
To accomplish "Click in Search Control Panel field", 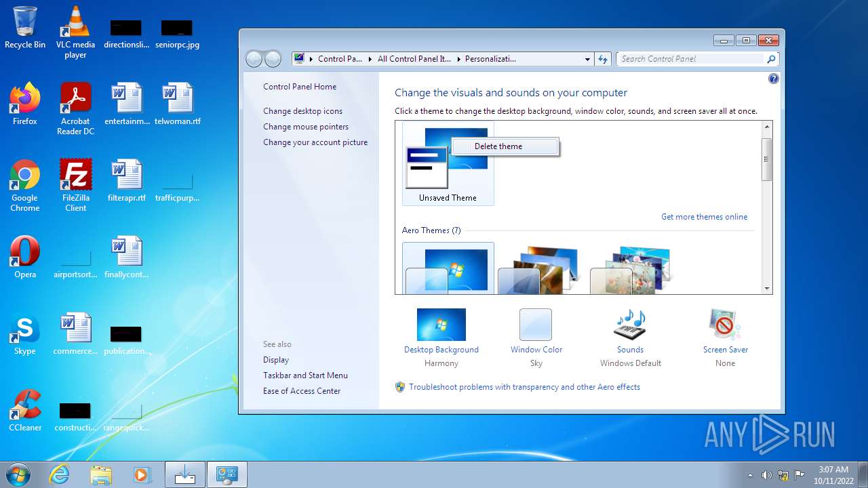I will (692, 59).
